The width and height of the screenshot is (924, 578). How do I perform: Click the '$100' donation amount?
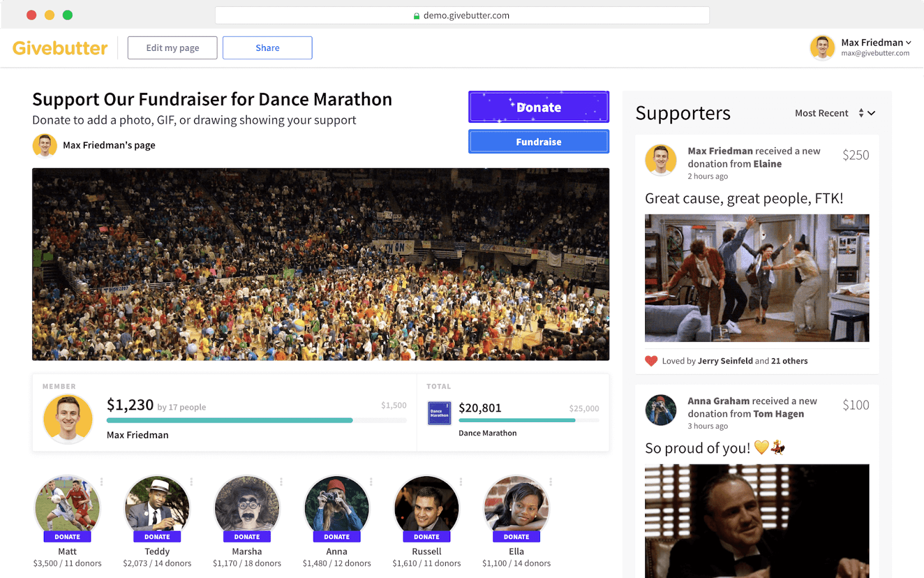855,405
